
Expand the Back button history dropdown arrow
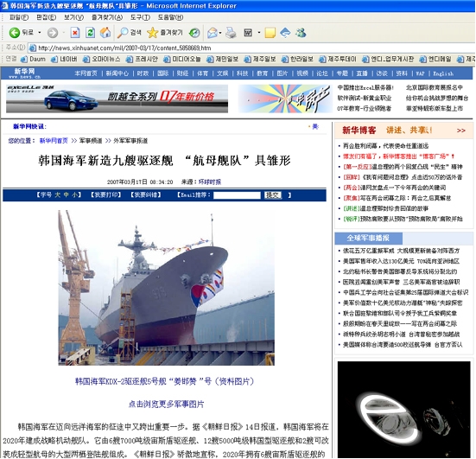click(x=40, y=32)
